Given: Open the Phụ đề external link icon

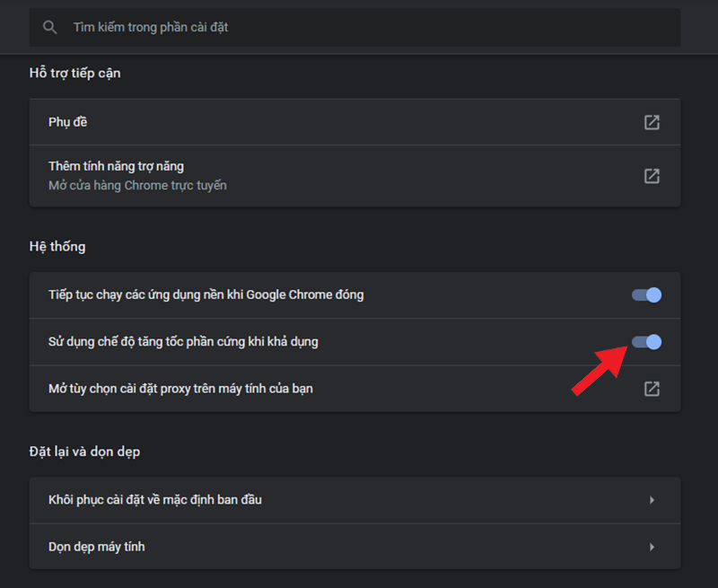Looking at the screenshot, I should coord(652,122).
